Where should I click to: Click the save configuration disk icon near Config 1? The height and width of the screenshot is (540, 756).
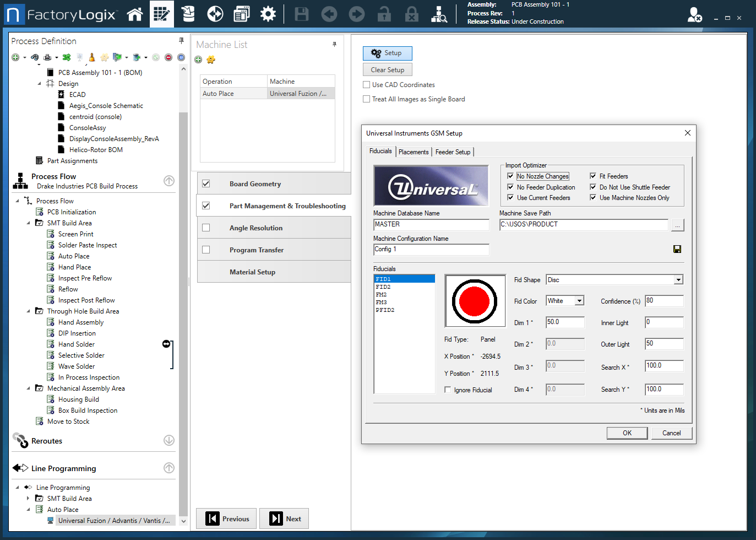coord(677,249)
